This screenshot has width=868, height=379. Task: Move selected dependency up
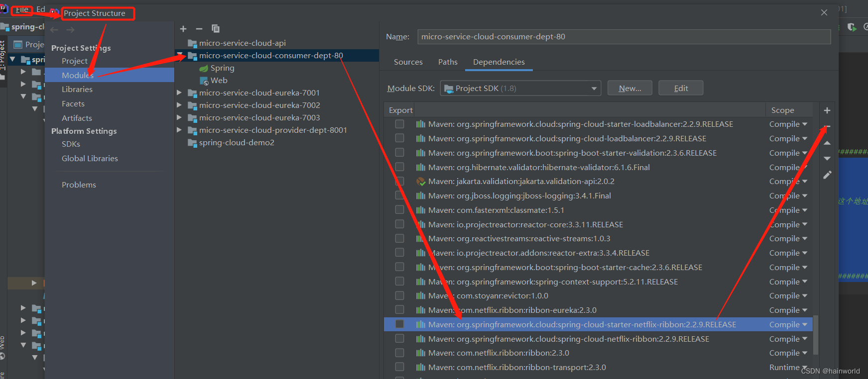[x=827, y=143]
